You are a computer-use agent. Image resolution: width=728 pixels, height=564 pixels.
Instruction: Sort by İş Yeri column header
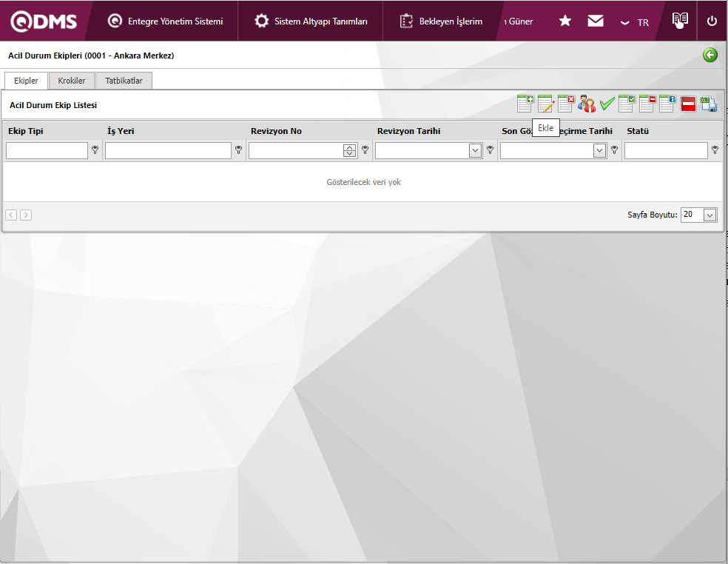coord(121,131)
